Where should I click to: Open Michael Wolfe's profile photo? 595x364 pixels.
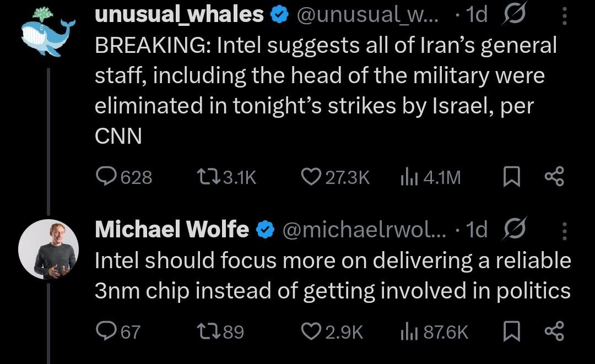[48, 249]
